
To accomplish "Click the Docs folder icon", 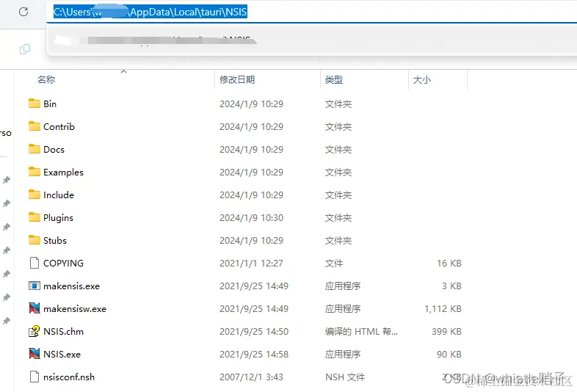I will point(35,149).
